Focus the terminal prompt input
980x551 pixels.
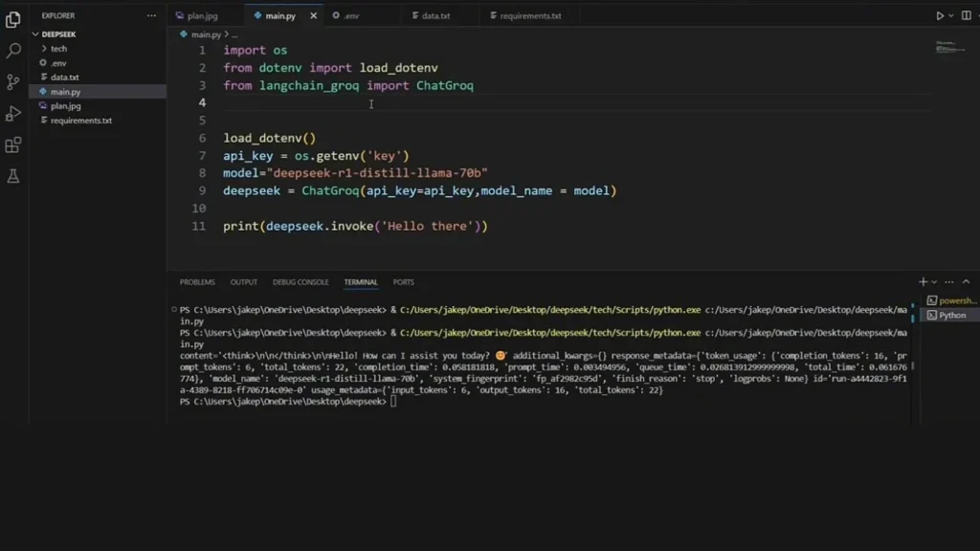coord(393,402)
